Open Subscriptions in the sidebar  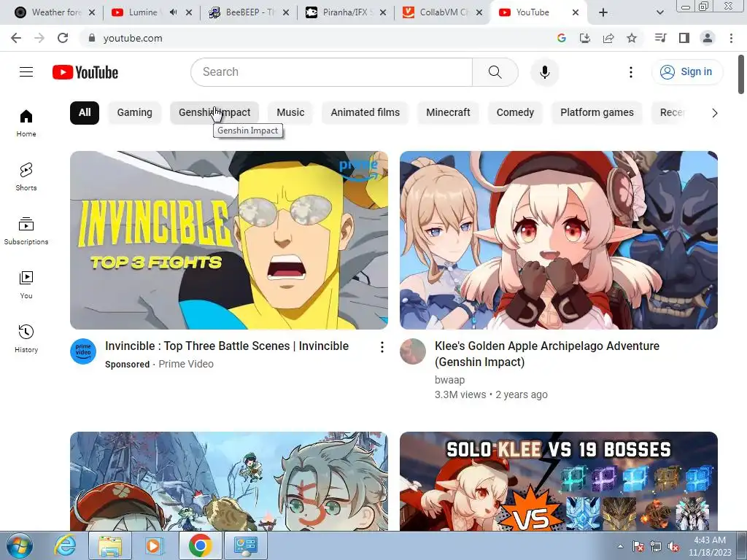coord(26,231)
